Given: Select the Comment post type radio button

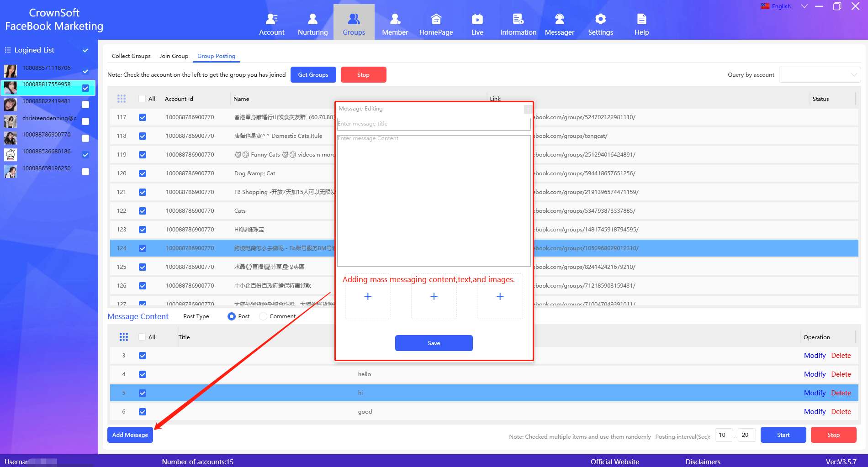Looking at the screenshot, I should pos(263,316).
